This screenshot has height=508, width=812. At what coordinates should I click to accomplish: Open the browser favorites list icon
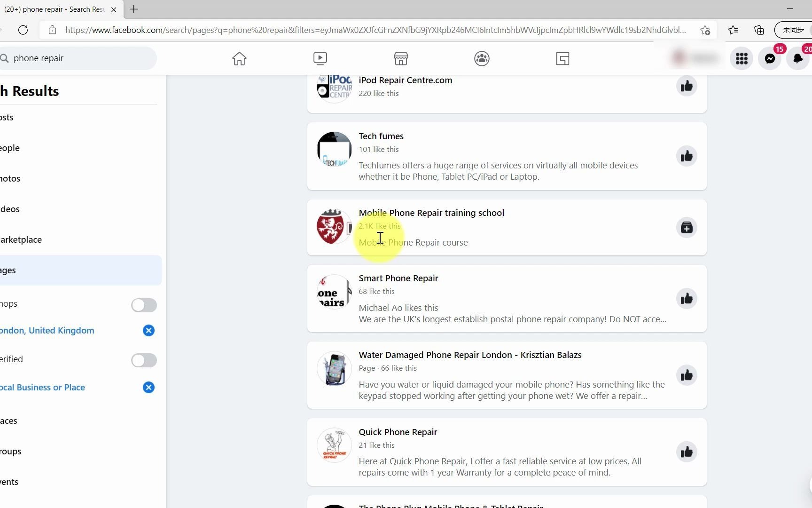(733, 30)
